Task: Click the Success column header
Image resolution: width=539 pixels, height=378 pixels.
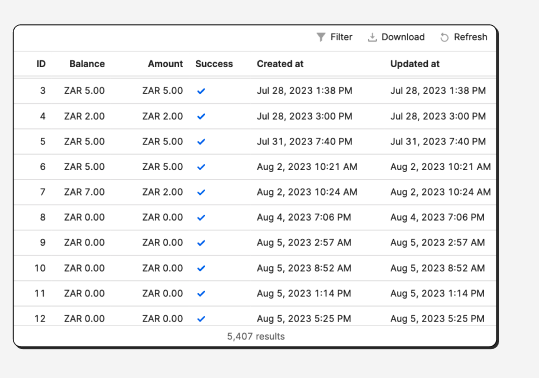Action: click(214, 64)
